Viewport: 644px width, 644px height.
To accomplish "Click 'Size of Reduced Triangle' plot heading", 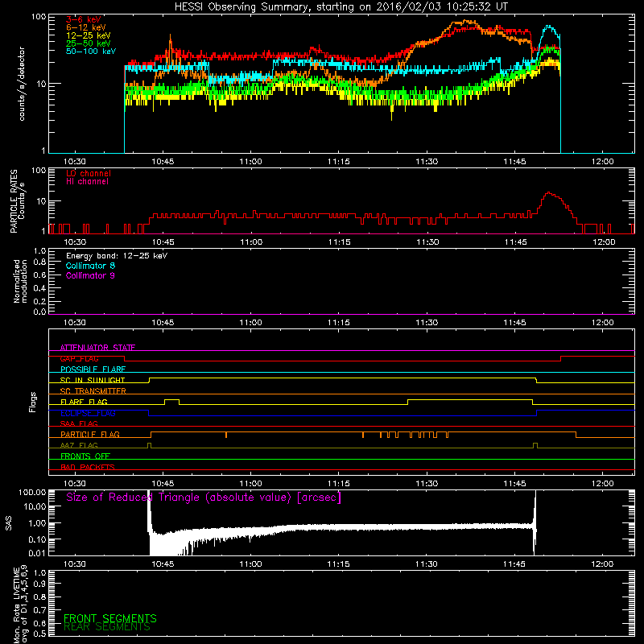I will [204, 497].
